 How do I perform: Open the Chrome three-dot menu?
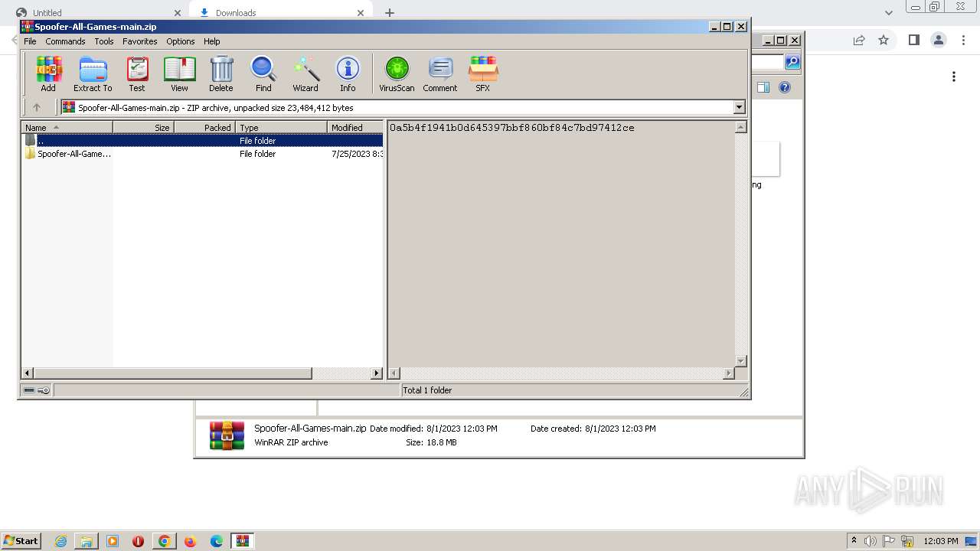[x=963, y=40]
